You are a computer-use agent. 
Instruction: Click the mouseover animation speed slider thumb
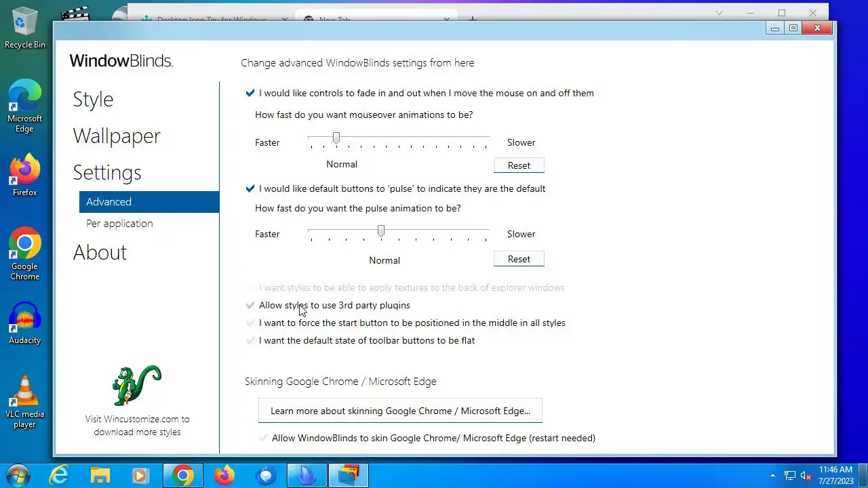click(x=336, y=138)
